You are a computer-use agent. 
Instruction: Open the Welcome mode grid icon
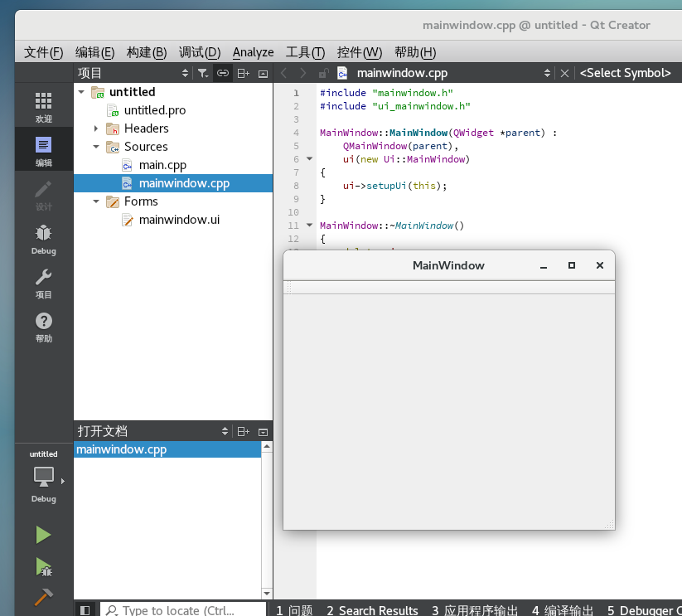click(x=43, y=101)
